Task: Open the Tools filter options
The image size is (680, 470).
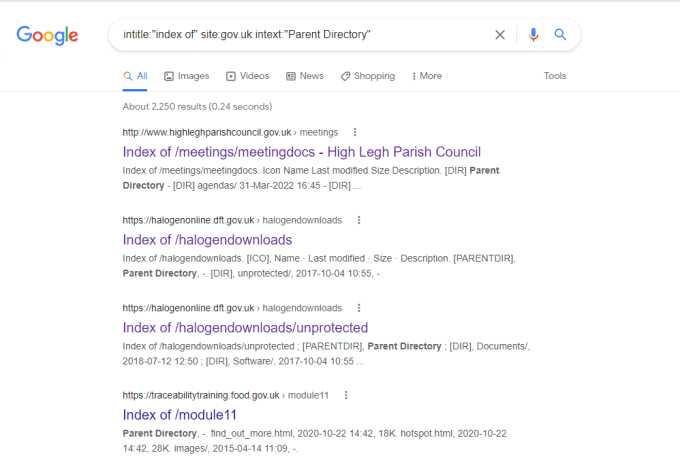Action: pos(555,76)
